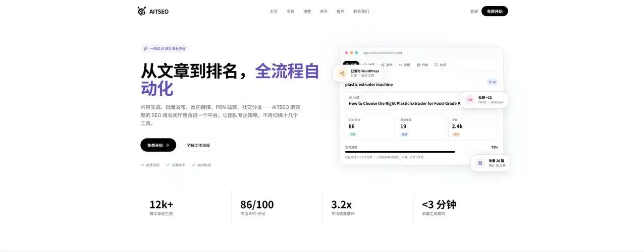644x252 pixels.
Task: Click the share icon on the WordPress card
Action: point(342,74)
